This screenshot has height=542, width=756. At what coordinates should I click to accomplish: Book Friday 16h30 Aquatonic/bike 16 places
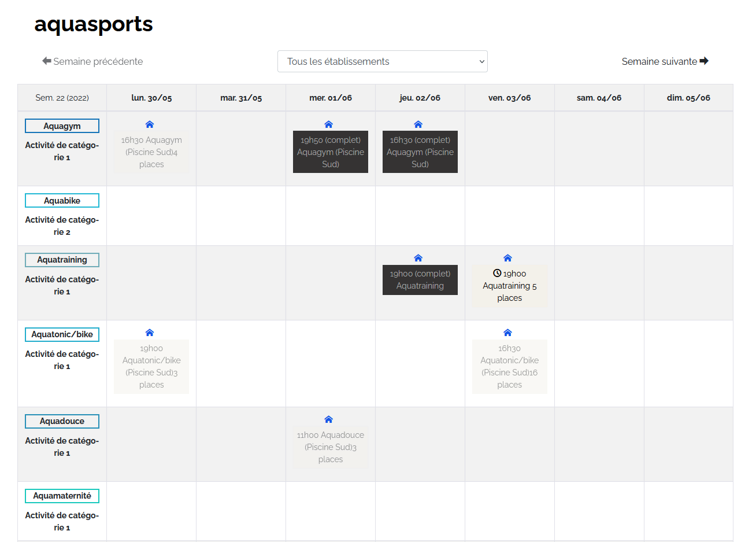[x=510, y=367]
